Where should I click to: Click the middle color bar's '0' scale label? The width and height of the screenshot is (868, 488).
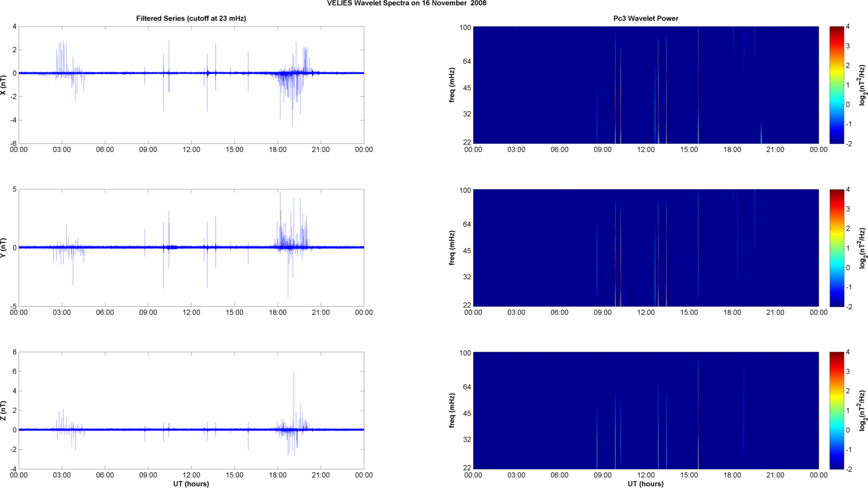click(x=848, y=267)
